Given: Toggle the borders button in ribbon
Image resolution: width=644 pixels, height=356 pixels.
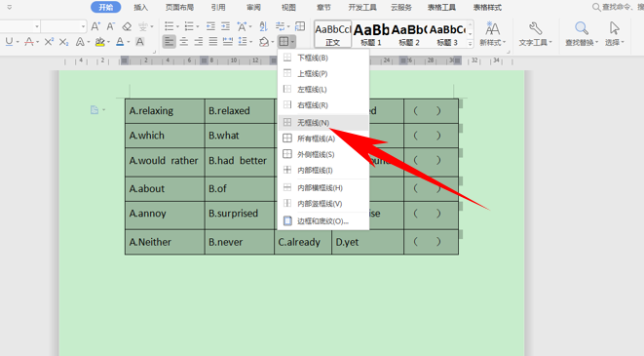Looking at the screenshot, I should pyautogui.click(x=284, y=42).
